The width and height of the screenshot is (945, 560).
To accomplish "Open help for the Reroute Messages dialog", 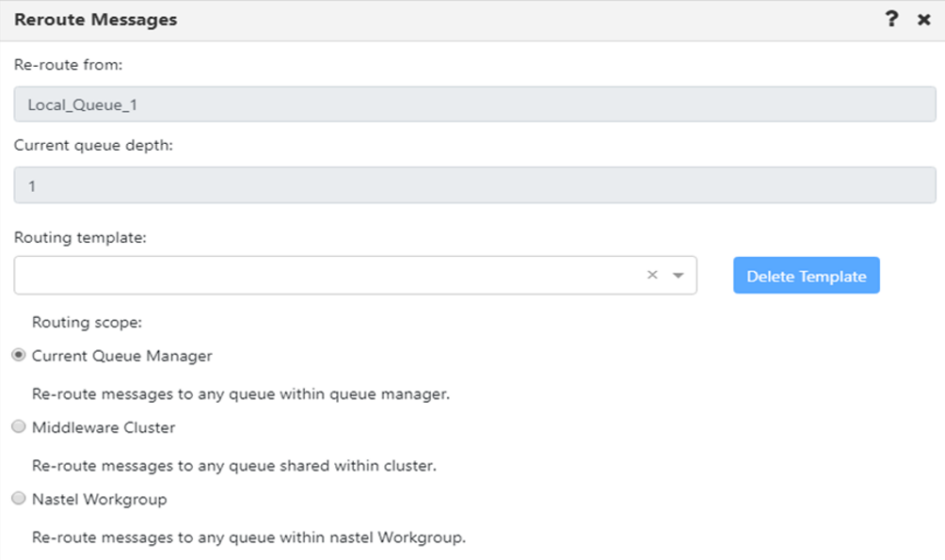I will tap(890, 19).
